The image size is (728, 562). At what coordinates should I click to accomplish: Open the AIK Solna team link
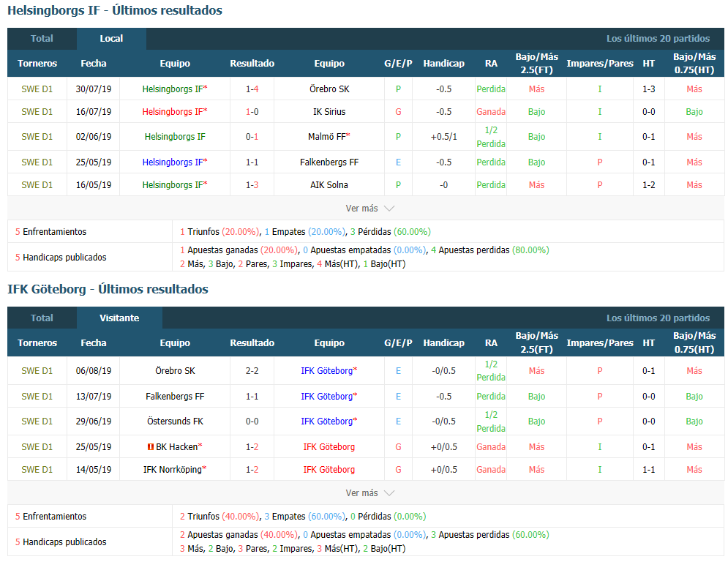[329, 185]
